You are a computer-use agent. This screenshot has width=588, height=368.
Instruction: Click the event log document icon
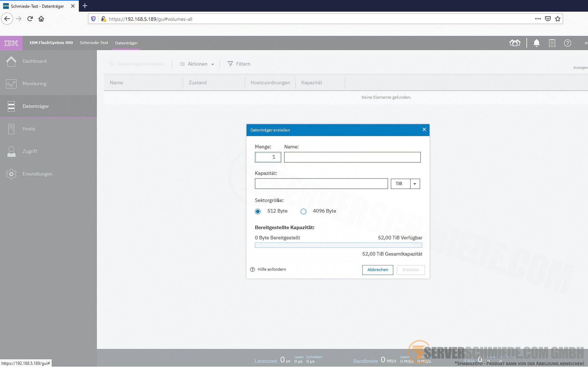[x=552, y=43]
